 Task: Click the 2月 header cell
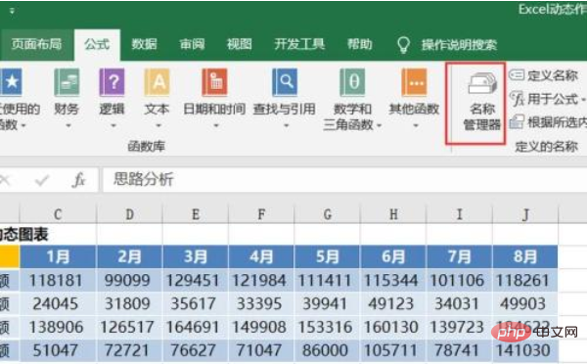(x=130, y=256)
